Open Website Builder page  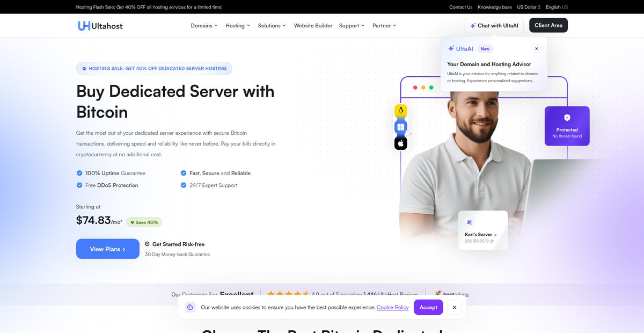tap(313, 25)
